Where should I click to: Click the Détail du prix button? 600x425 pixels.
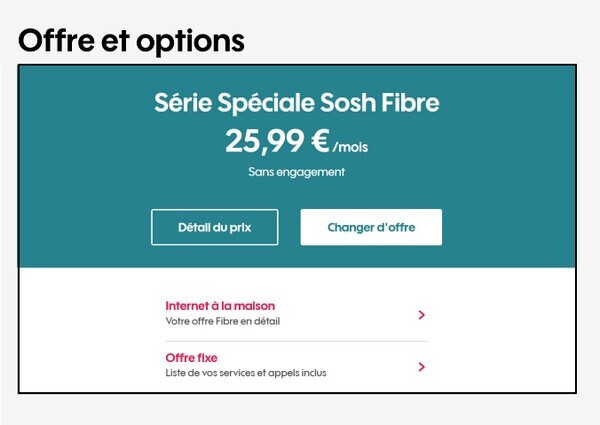214,227
